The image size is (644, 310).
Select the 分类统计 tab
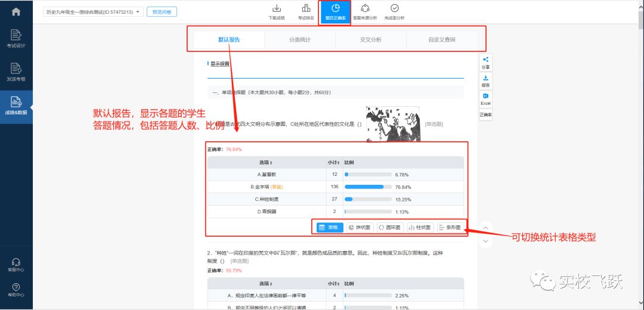coord(300,40)
